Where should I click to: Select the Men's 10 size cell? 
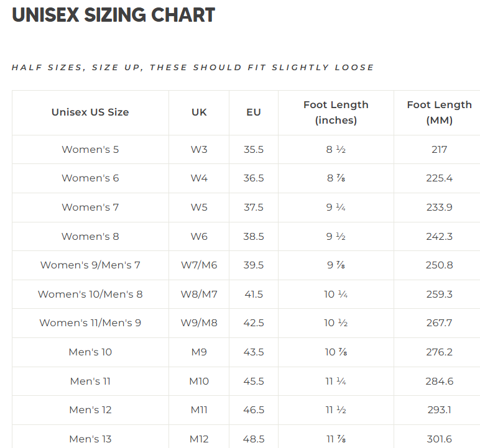click(90, 352)
